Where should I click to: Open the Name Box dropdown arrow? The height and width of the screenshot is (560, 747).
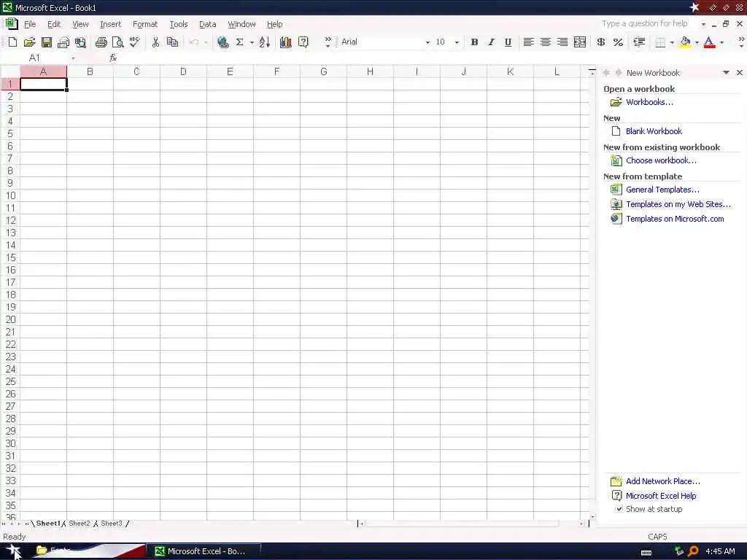point(73,58)
